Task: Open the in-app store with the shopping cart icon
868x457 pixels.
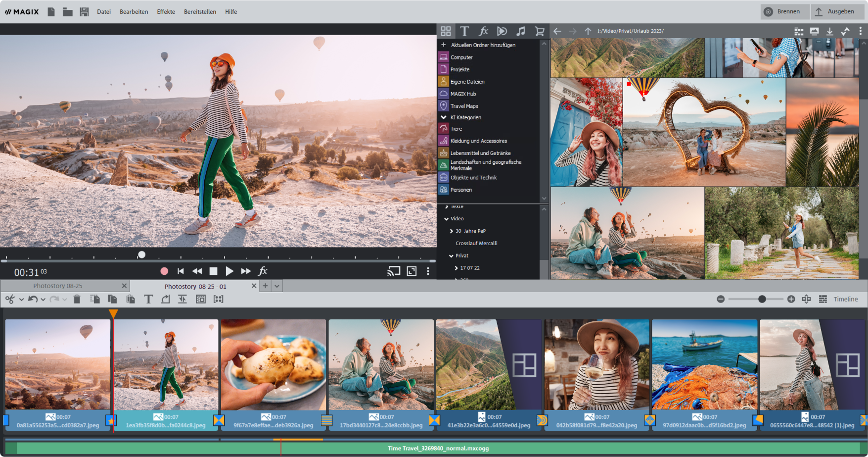Action: (539, 31)
